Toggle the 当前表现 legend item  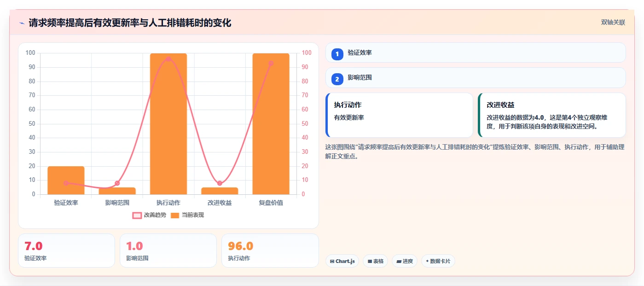click(187, 215)
